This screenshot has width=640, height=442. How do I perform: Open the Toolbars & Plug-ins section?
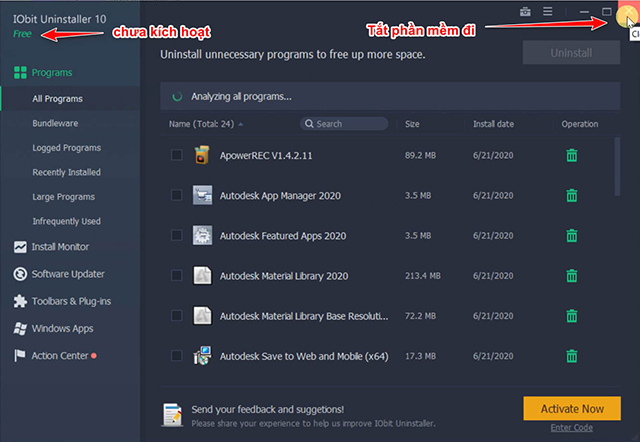click(71, 301)
